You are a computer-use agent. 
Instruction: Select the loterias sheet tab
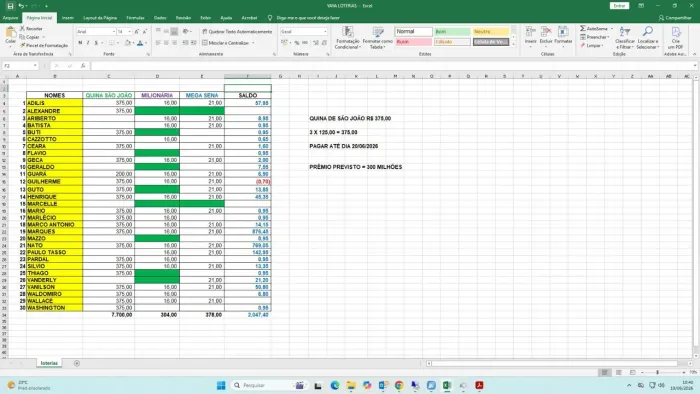[49, 363]
